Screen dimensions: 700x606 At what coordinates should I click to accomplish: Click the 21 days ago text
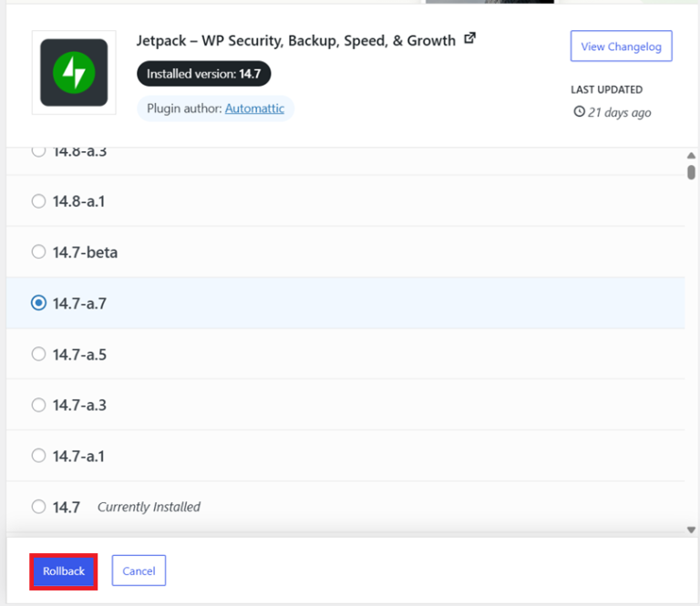coord(619,112)
